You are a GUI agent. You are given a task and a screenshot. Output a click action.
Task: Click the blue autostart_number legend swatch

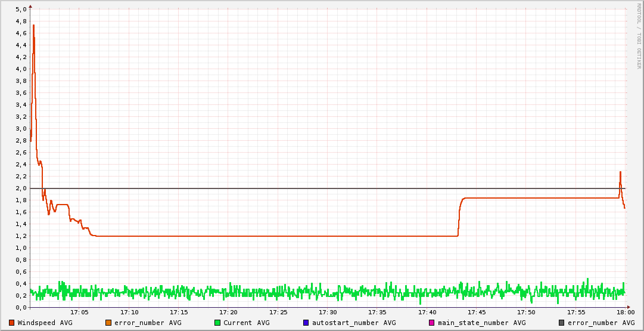pyautogui.click(x=306, y=323)
